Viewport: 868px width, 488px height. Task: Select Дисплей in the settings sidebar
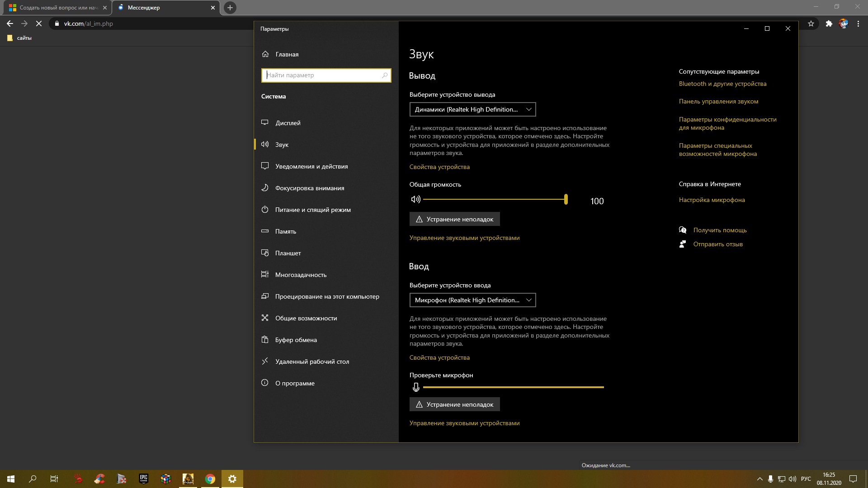pyautogui.click(x=288, y=123)
